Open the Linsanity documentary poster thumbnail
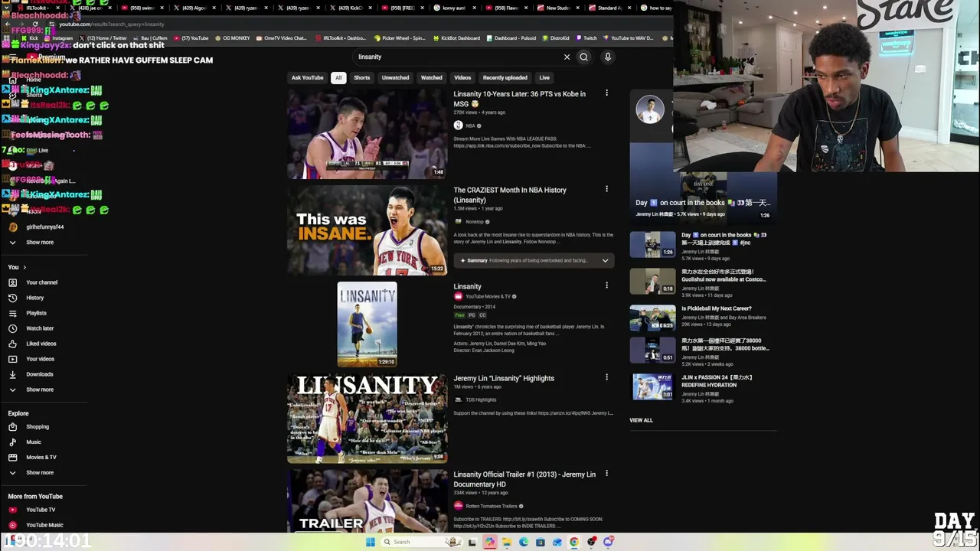The image size is (980, 551). [x=367, y=324]
